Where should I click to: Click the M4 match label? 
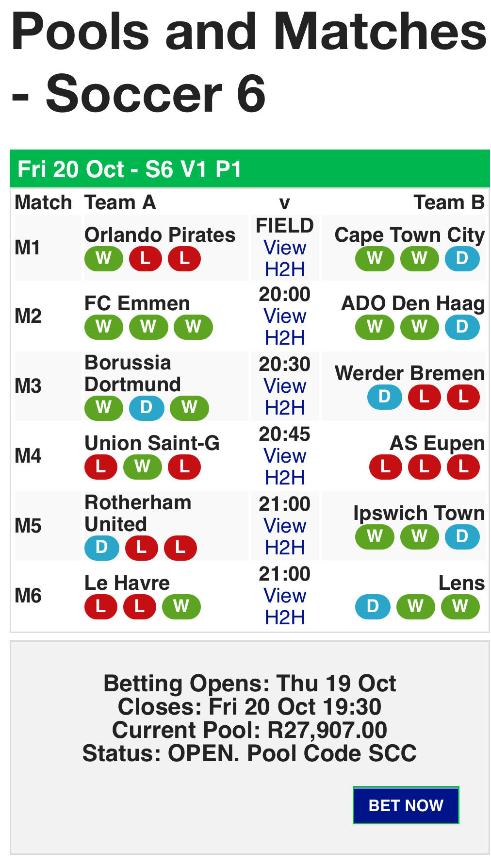[x=29, y=456]
